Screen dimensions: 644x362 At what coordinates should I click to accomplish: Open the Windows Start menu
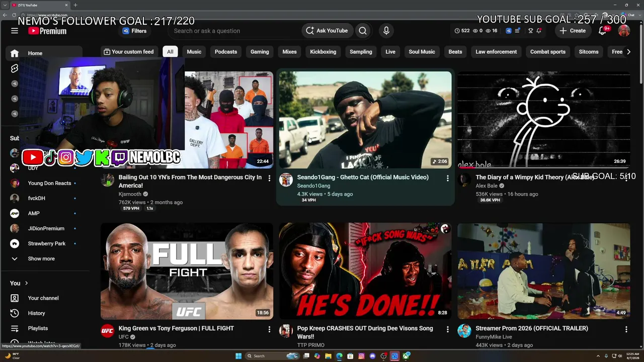click(238, 356)
